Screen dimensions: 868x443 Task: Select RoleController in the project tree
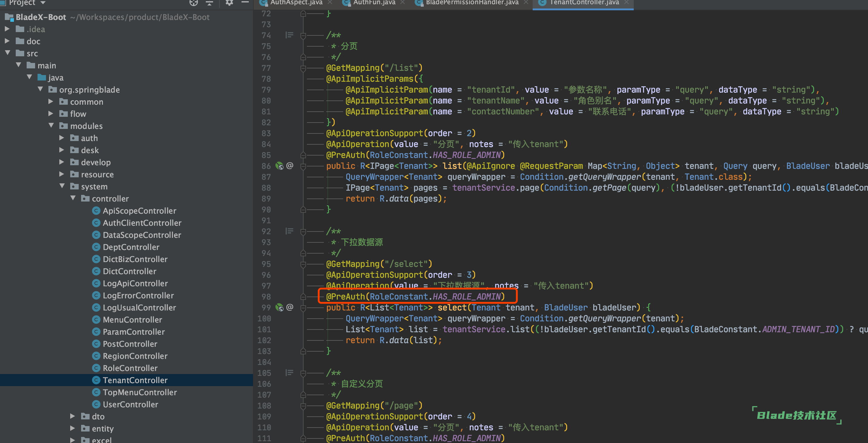click(x=130, y=368)
